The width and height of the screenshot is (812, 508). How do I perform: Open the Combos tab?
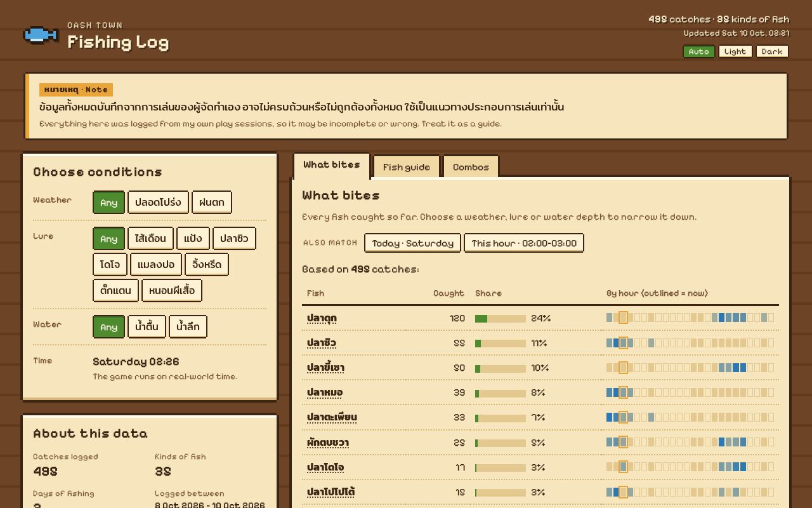click(471, 167)
